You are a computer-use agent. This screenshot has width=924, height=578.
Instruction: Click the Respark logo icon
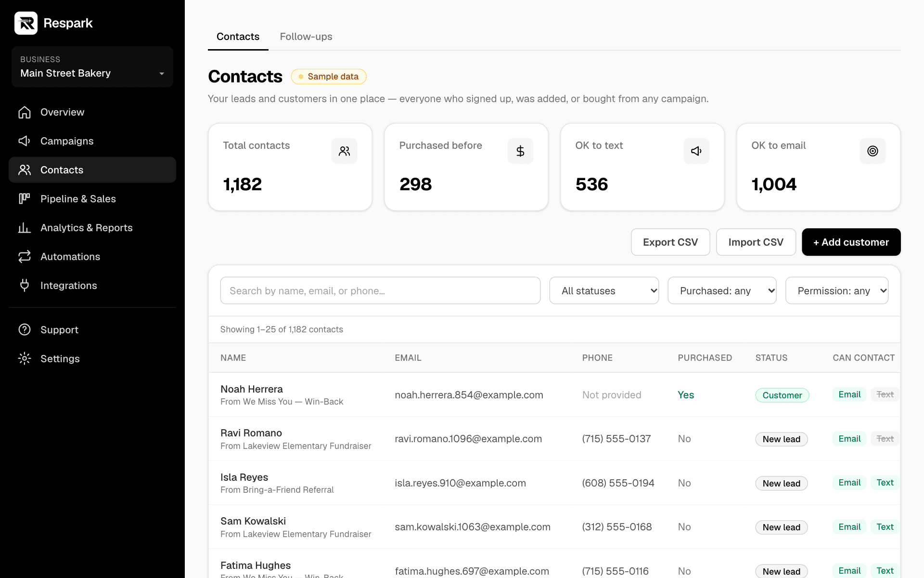tap(26, 23)
